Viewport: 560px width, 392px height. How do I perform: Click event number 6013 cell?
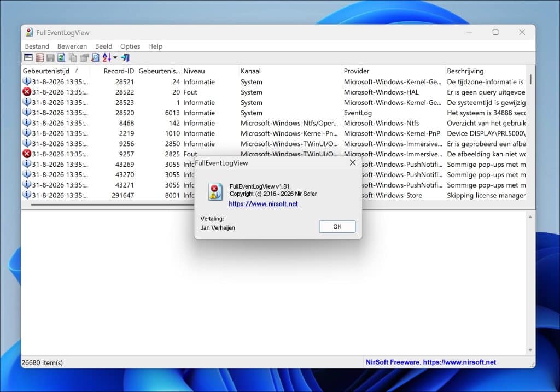pos(172,113)
